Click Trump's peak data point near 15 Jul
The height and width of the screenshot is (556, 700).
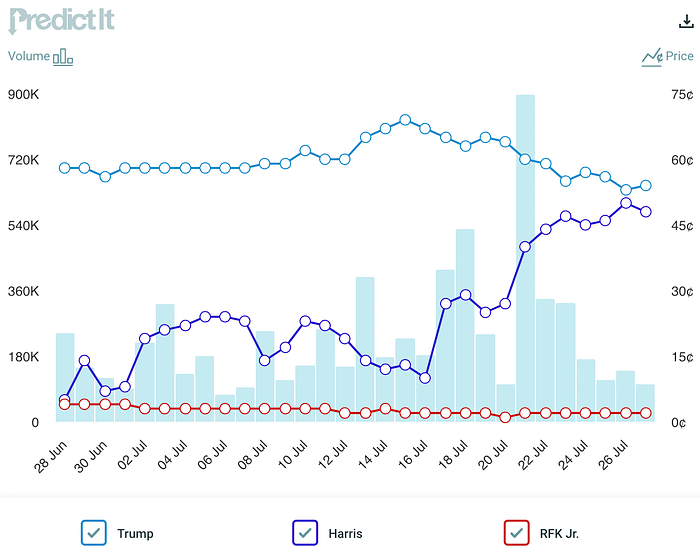pos(405,120)
